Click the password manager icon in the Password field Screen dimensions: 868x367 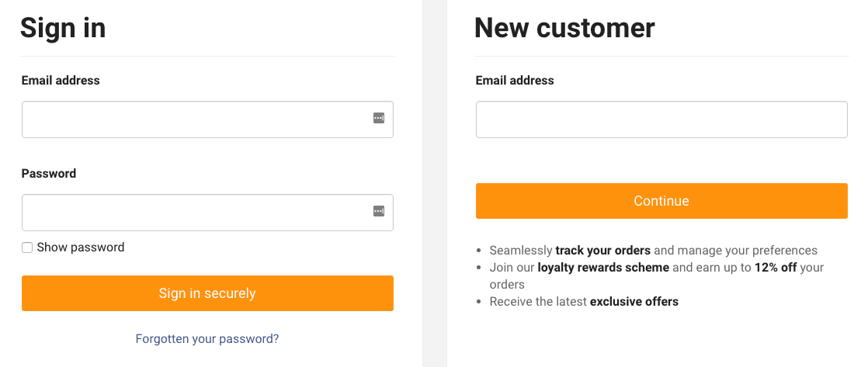(379, 211)
